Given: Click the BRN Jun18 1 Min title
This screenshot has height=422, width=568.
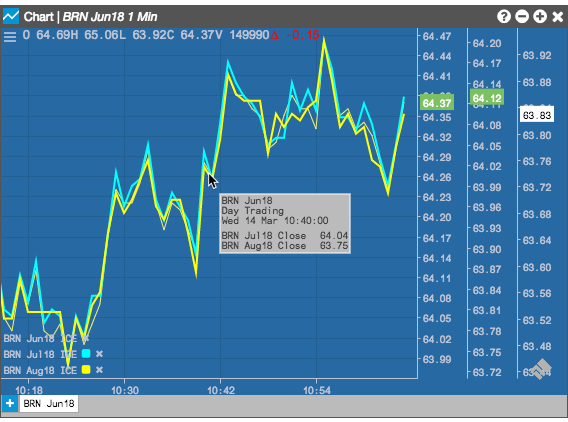Looking at the screenshot, I should coord(110,17).
